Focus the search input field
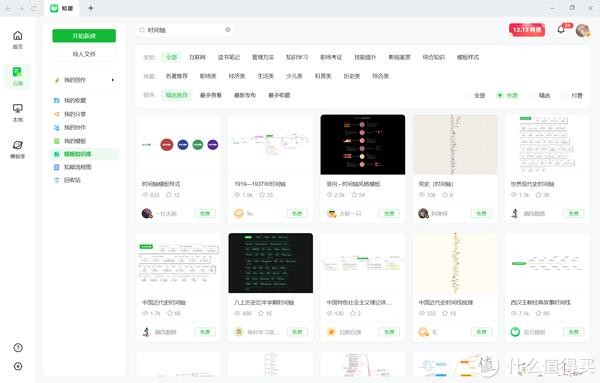600x383 pixels. pyautogui.click(x=185, y=30)
